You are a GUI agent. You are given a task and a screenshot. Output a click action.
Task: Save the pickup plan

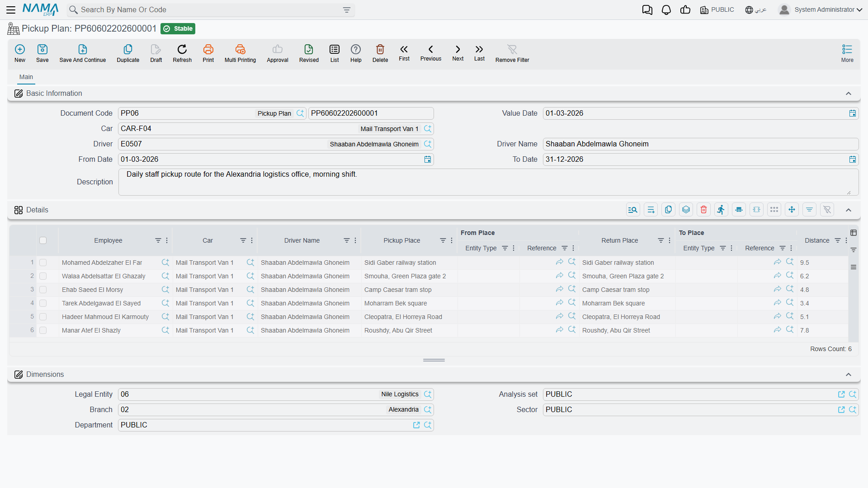click(x=42, y=53)
